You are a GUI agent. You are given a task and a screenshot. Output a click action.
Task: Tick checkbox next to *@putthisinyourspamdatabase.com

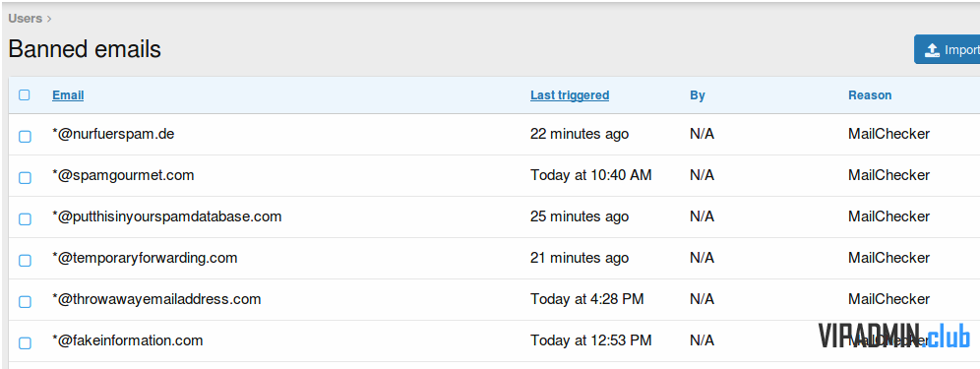(x=25, y=218)
